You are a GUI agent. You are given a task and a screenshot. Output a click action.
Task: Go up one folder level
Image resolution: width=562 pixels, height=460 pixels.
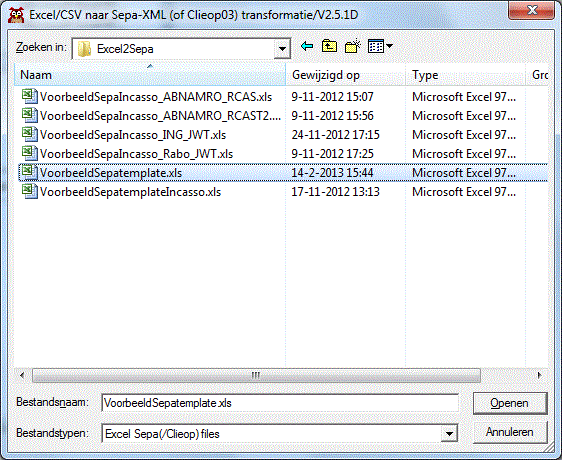[x=329, y=46]
